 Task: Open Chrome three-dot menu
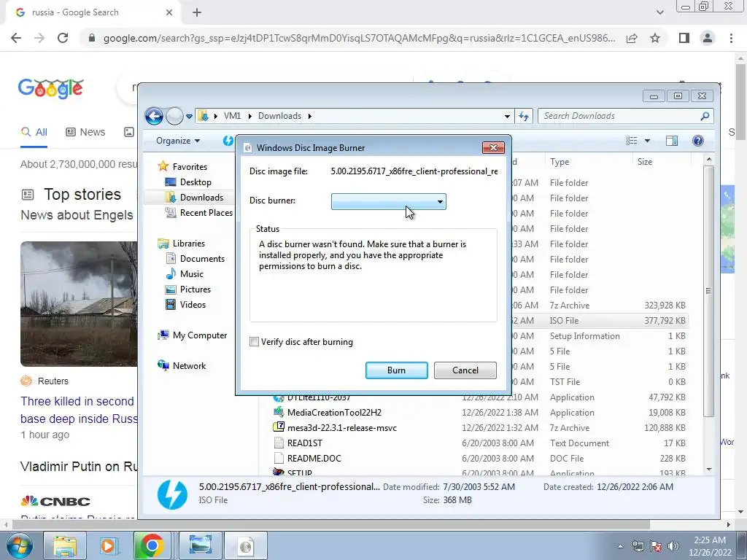coord(731,38)
